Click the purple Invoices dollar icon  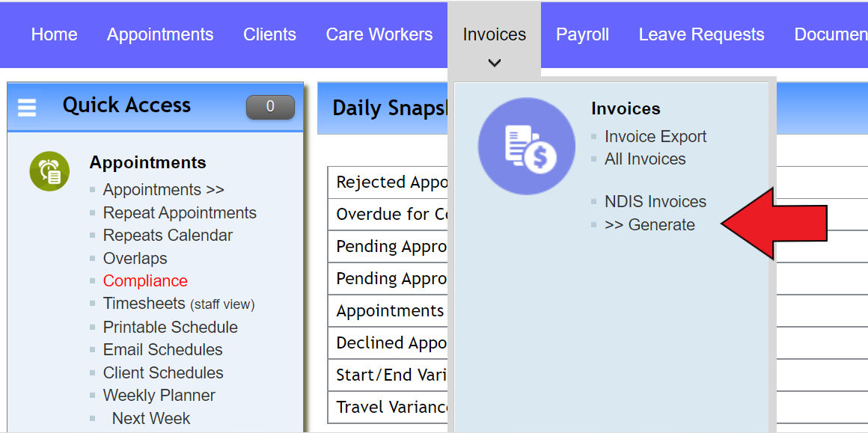pos(526,146)
